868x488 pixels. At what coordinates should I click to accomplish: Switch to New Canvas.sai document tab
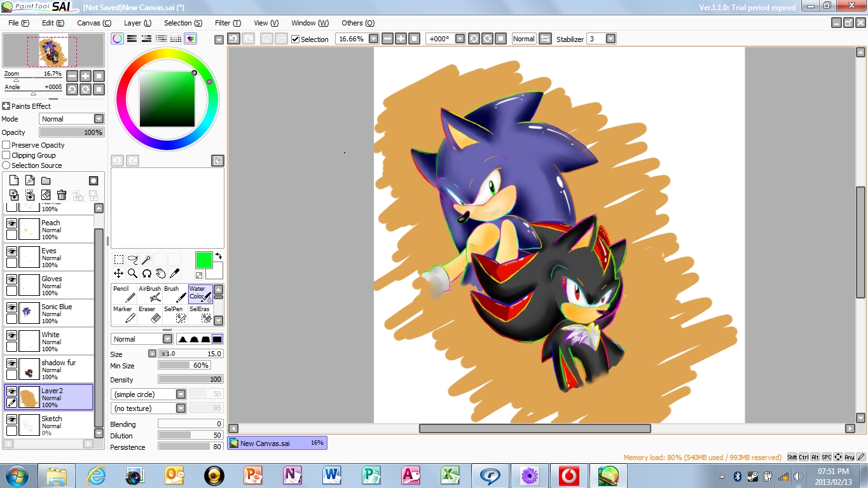click(277, 443)
